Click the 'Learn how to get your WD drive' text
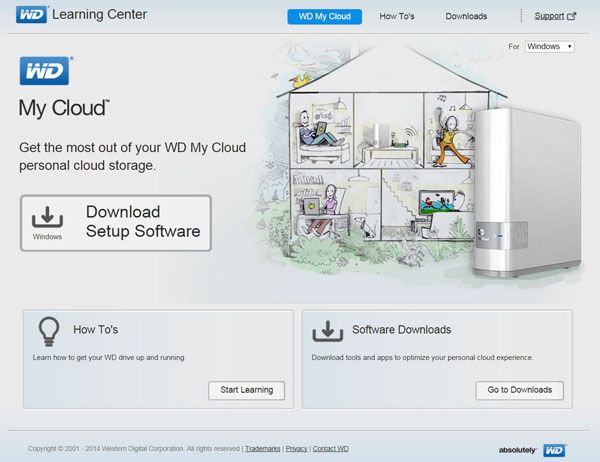The width and height of the screenshot is (600, 462). click(x=109, y=358)
